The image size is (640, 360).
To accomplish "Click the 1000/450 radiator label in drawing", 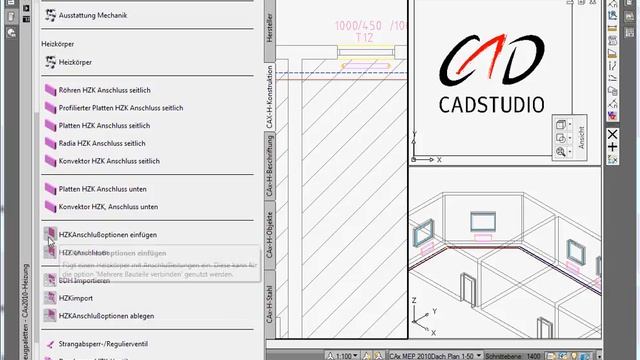I will pos(358,26).
